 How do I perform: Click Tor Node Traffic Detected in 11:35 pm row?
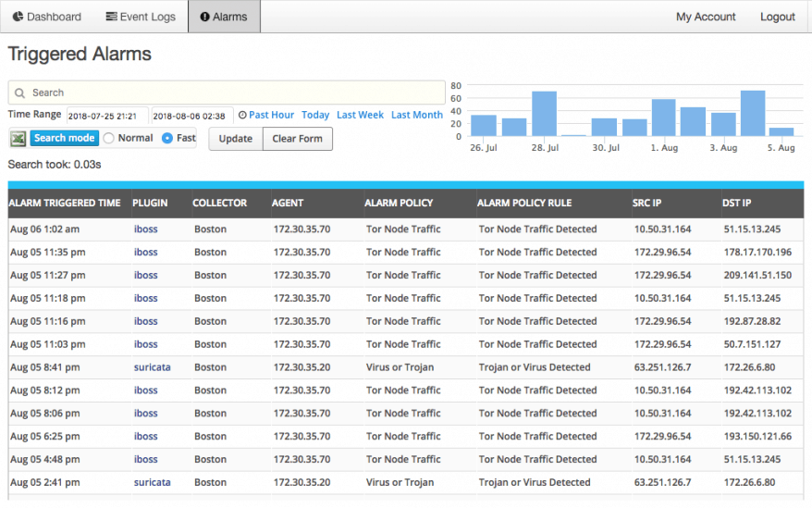pos(537,253)
